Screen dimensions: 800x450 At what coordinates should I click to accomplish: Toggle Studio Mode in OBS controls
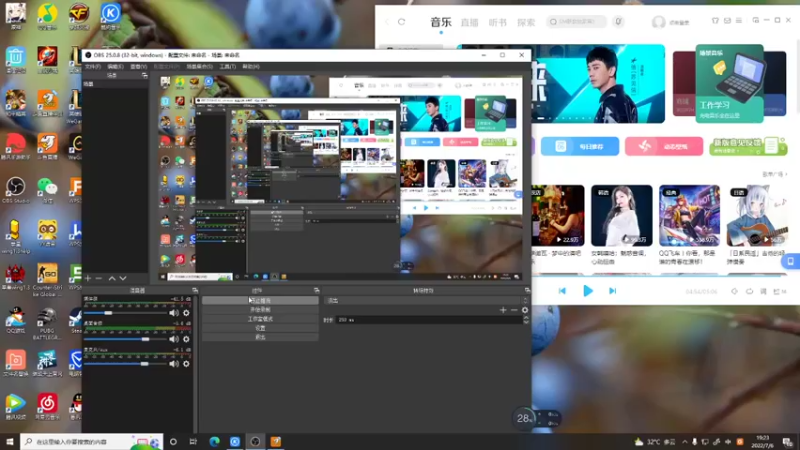click(260, 319)
